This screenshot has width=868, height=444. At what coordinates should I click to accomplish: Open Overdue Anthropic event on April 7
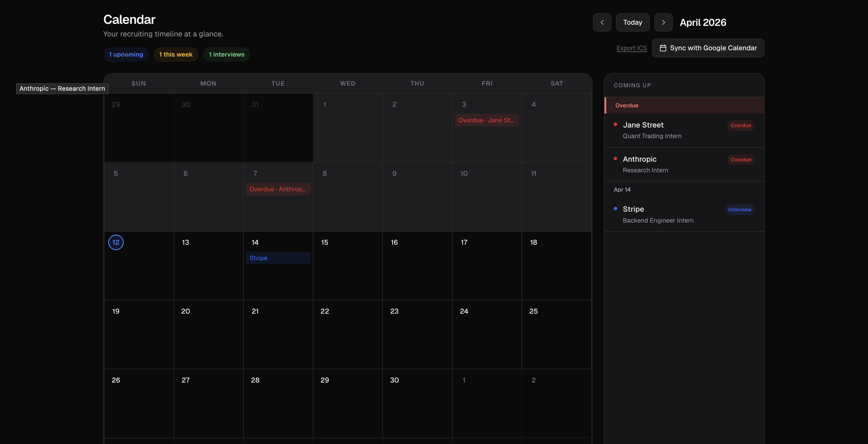pyautogui.click(x=278, y=189)
